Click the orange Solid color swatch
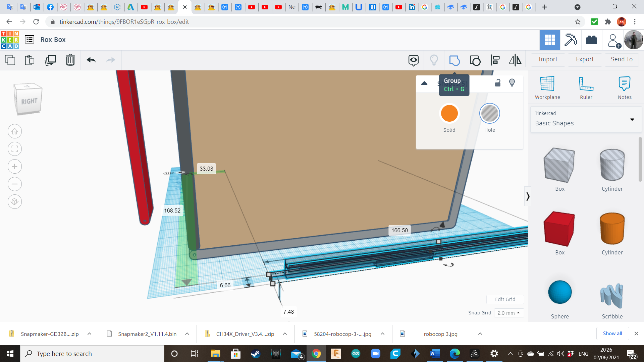The width and height of the screenshot is (644, 362). tap(449, 114)
